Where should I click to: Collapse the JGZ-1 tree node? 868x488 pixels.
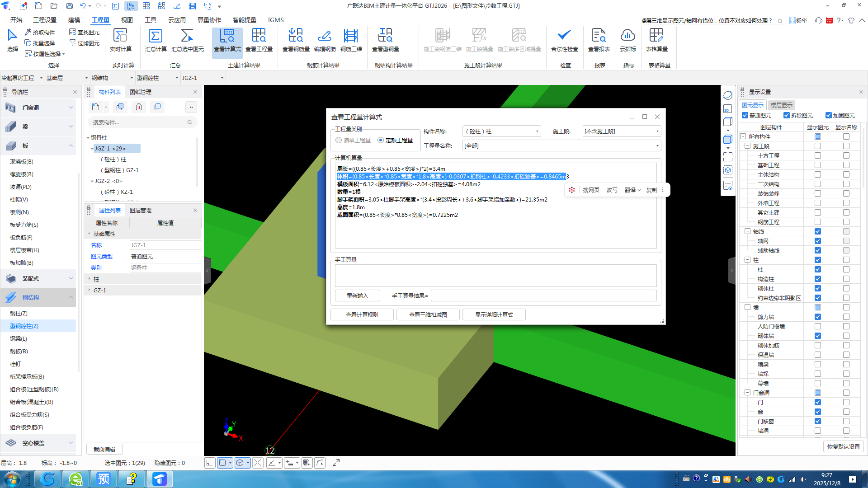(x=92, y=149)
